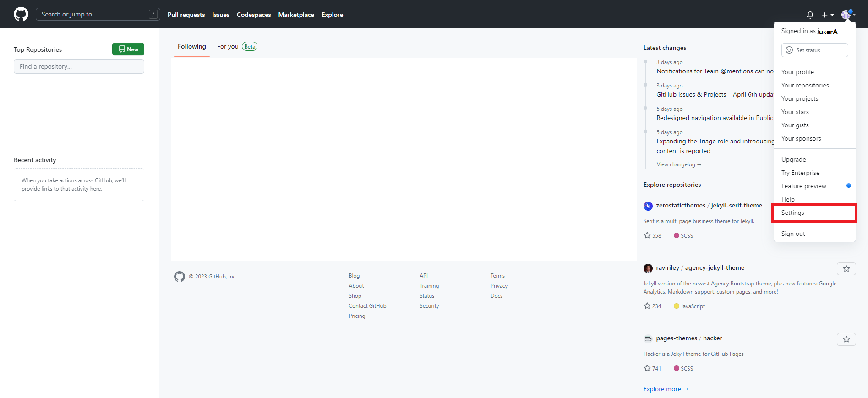
Task: Select Your profile menu item
Action: (814, 72)
